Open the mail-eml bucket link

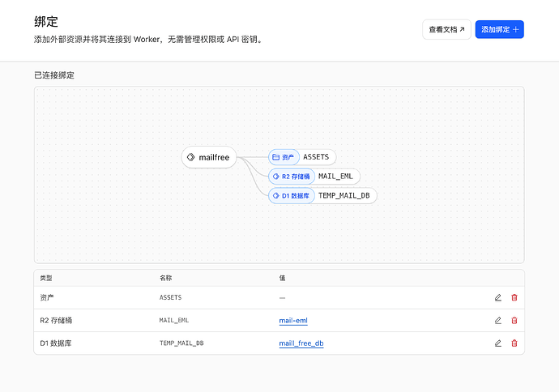[293, 321]
